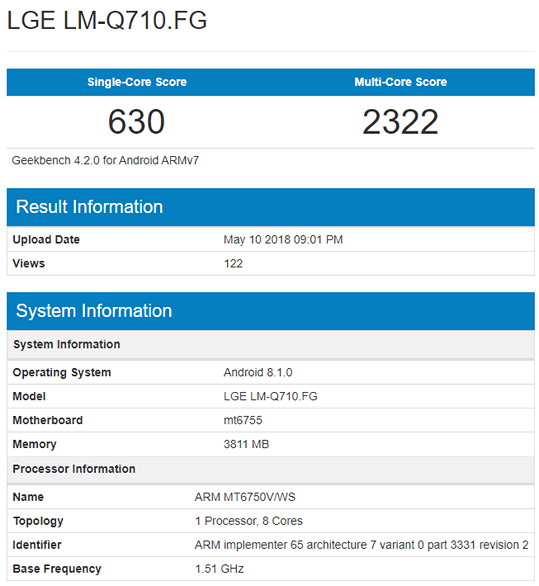The image size is (539, 586).
Task: Click the Upload Date label
Action: [x=46, y=240]
